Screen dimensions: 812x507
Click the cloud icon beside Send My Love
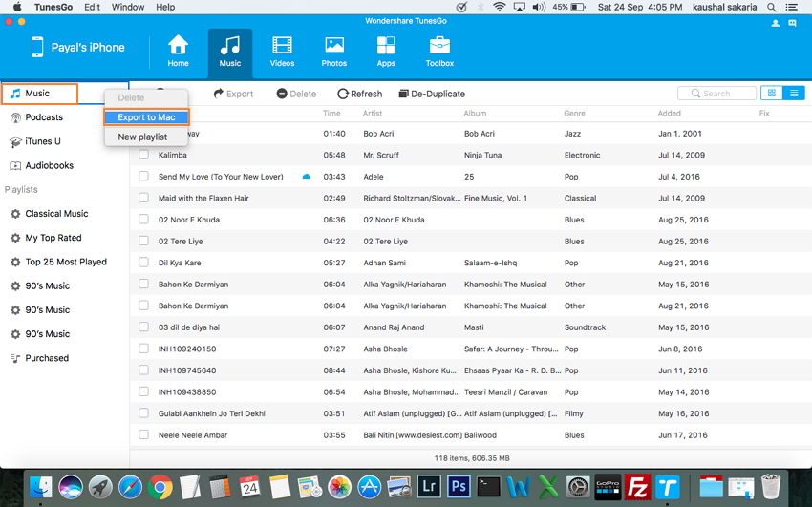(x=306, y=177)
